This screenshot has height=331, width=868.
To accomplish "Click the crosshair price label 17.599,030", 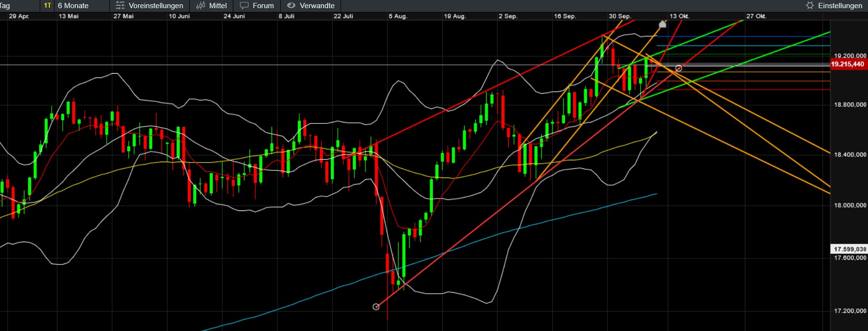I will tap(849, 249).
